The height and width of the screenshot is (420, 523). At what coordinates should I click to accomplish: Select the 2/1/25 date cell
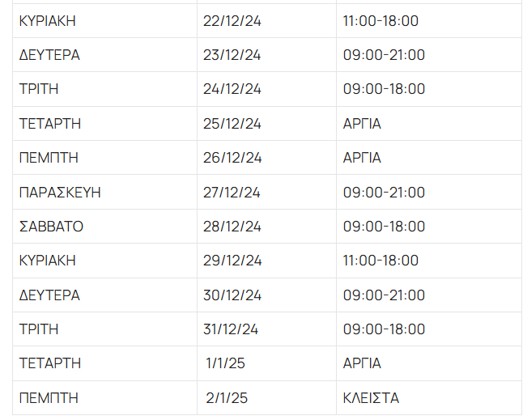coord(226,398)
